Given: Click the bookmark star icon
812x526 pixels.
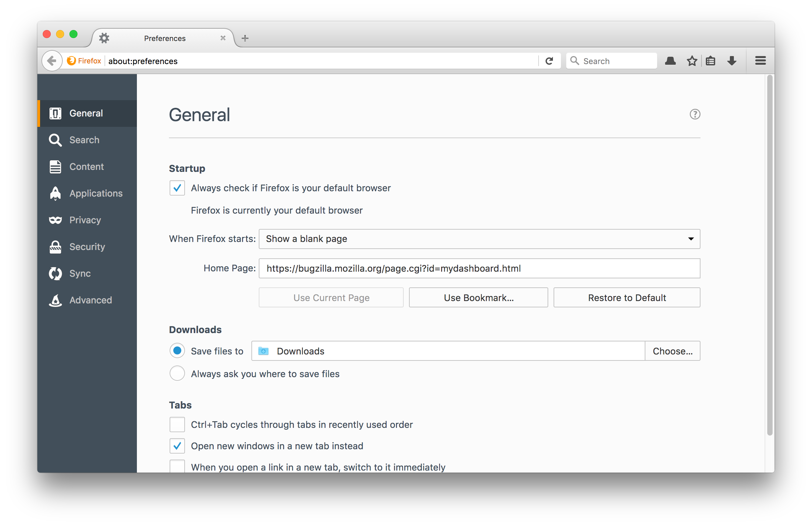Looking at the screenshot, I should [692, 61].
